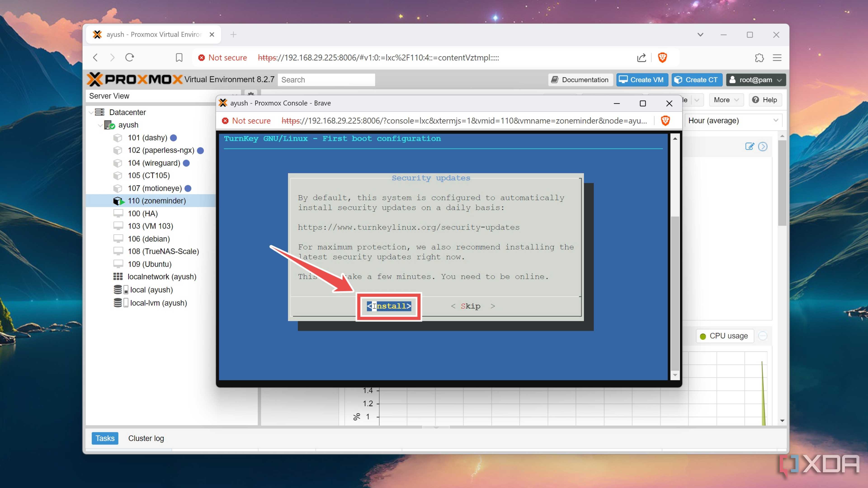The image size is (868, 488).
Task: Click the console terminal scrollbar thumb
Action: pyautogui.click(x=675, y=293)
